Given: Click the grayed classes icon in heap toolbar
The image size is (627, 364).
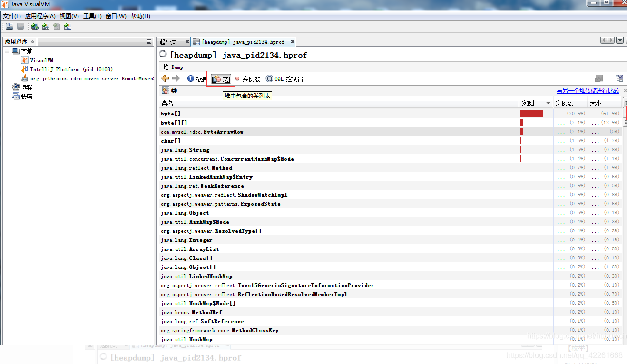Looking at the screenshot, I should [599, 78].
